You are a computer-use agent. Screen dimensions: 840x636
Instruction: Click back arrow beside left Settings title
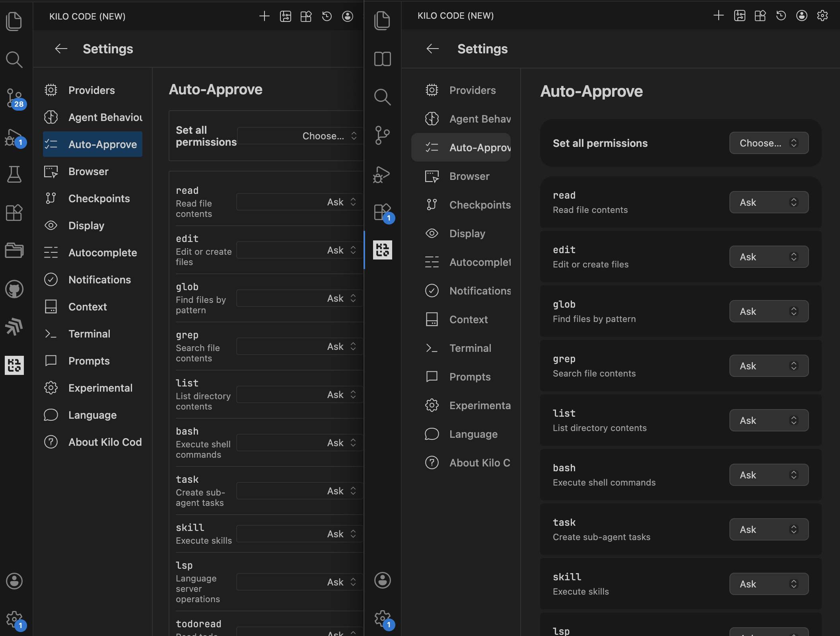[x=61, y=49]
